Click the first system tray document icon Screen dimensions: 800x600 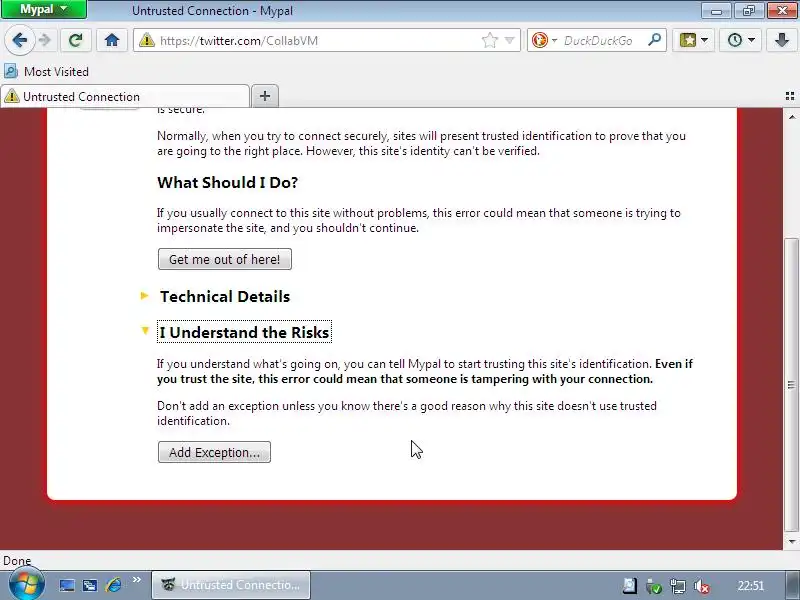(x=630, y=586)
